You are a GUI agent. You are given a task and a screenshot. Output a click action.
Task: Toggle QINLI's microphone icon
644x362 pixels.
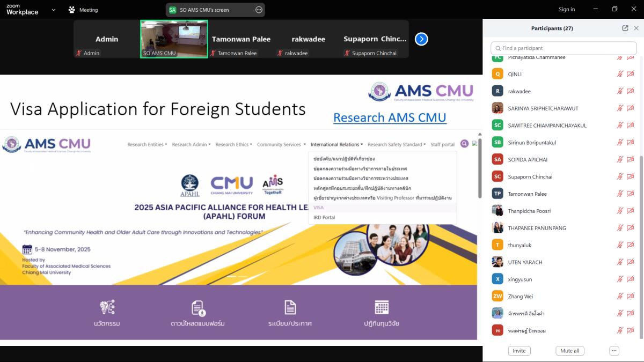point(620,74)
